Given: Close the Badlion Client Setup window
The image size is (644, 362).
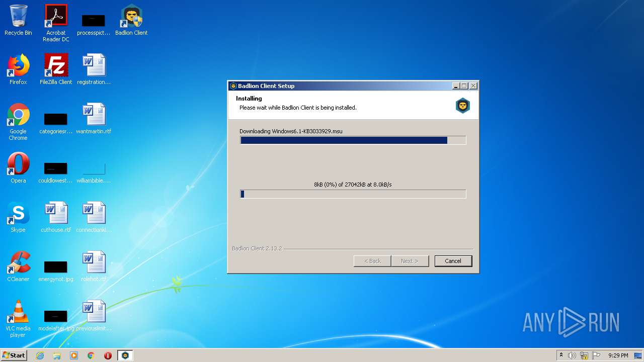Looking at the screenshot, I should coord(473,86).
